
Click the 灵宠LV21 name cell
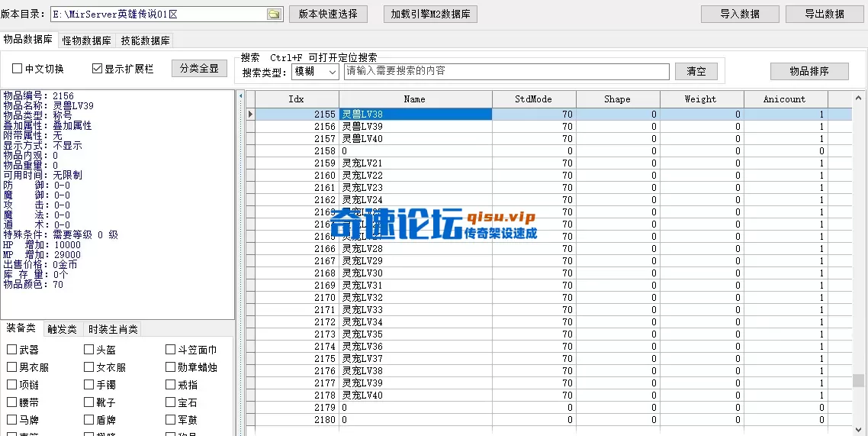(x=415, y=163)
